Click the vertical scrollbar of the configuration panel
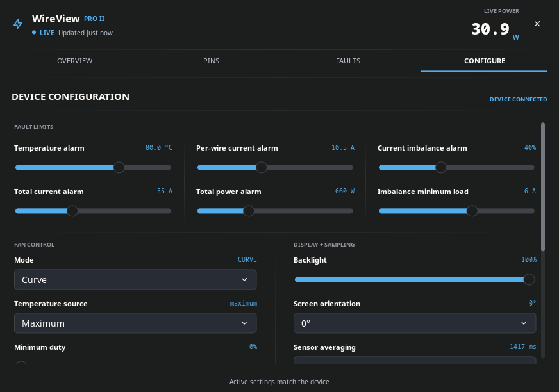This screenshot has height=392, width=559. (543, 187)
